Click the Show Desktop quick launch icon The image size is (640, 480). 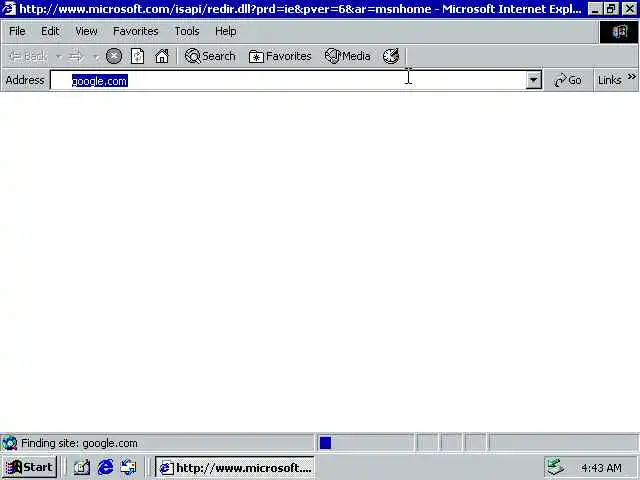(82, 467)
